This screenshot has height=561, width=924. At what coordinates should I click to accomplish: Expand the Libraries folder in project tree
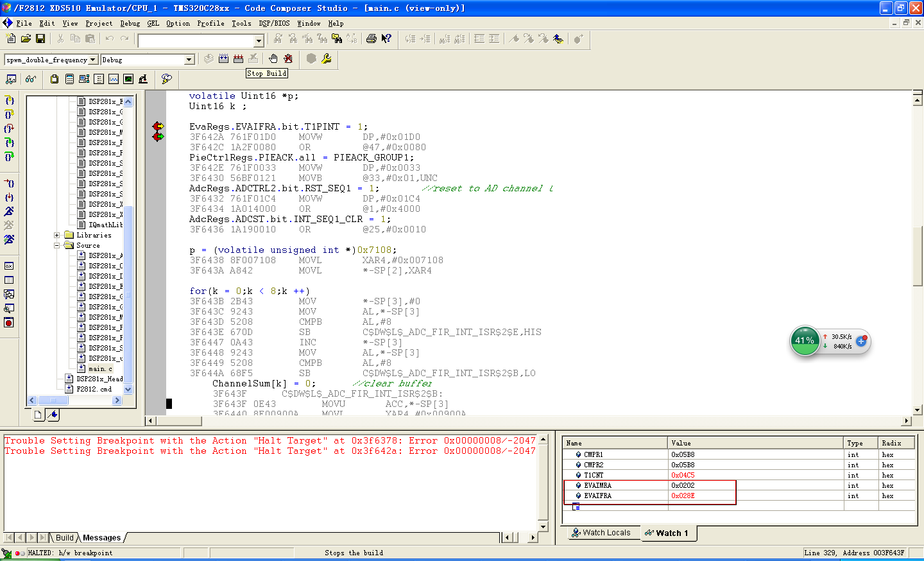[x=57, y=235]
